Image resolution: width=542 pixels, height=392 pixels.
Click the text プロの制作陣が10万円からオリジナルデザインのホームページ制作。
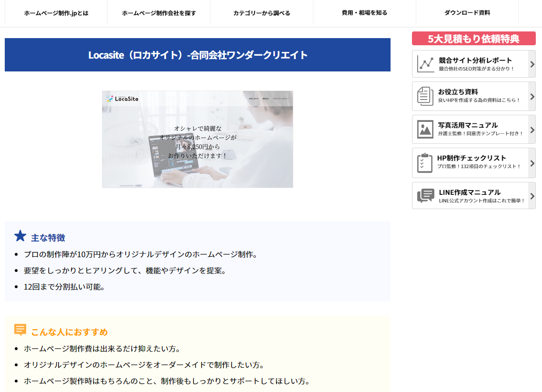[x=141, y=254]
